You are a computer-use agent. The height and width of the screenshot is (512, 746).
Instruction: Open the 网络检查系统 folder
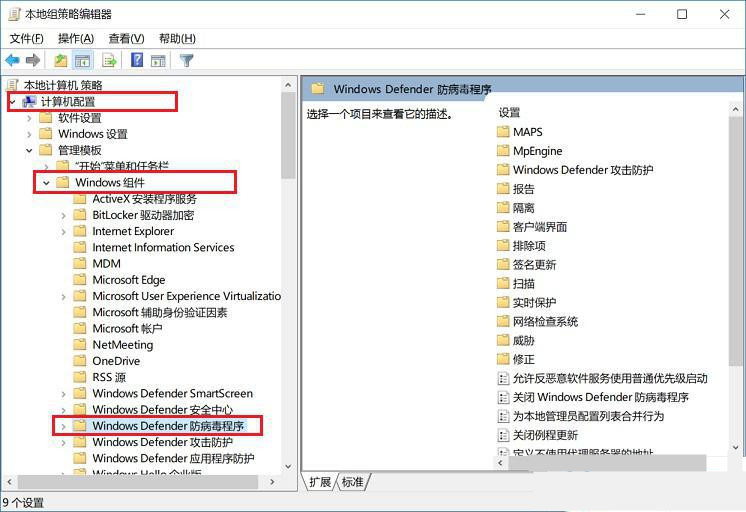coord(538,322)
